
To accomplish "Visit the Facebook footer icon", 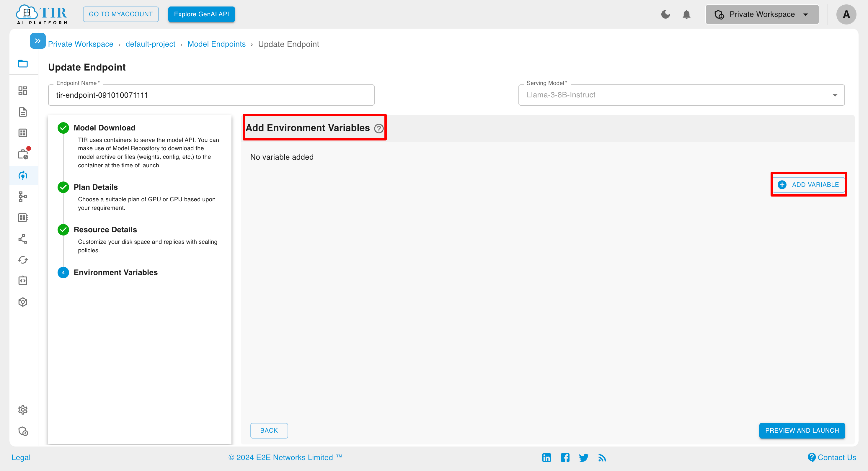I will point(565,457).
